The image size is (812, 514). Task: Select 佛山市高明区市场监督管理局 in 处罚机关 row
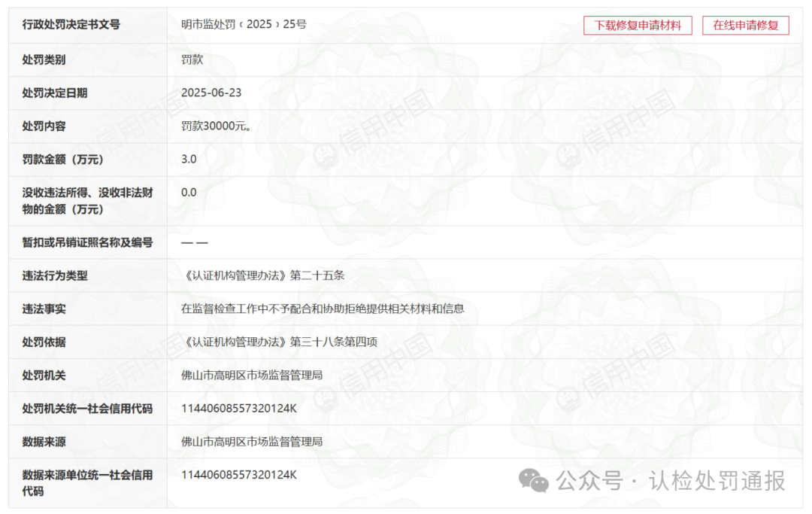252,375
